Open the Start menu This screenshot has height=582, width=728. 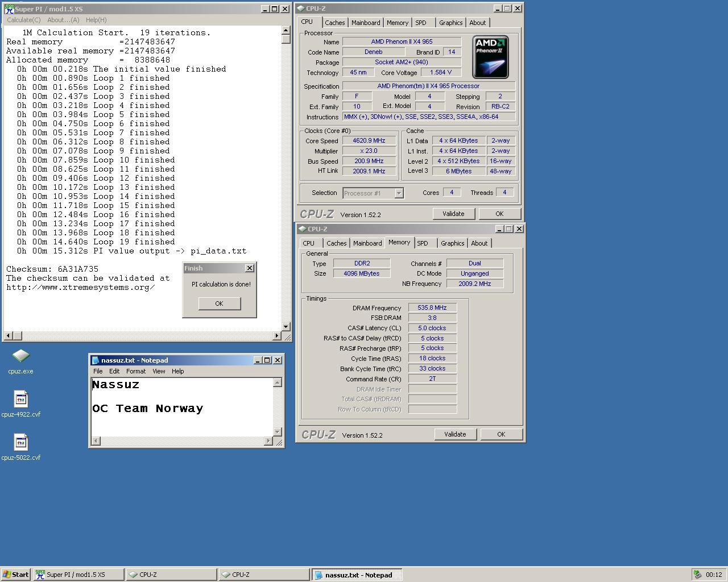tap(15, 575)
